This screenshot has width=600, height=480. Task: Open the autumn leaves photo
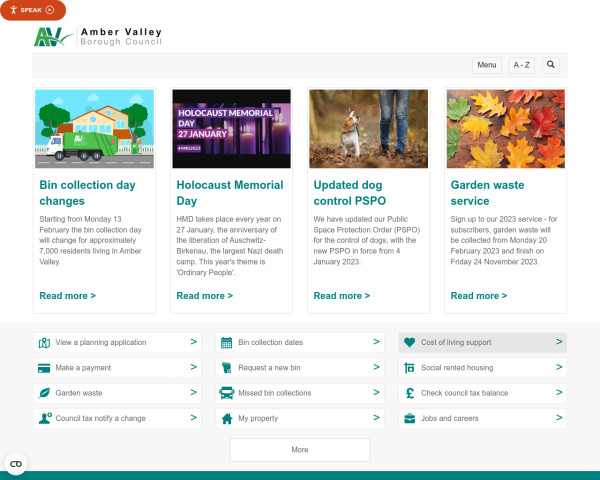[505, 129]
